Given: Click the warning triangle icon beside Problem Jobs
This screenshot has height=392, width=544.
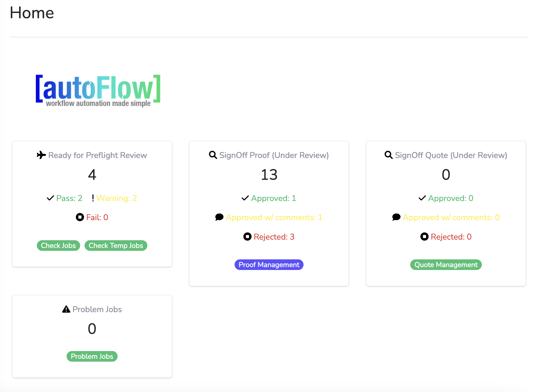Looking at the screenshot, I should 66,309.
